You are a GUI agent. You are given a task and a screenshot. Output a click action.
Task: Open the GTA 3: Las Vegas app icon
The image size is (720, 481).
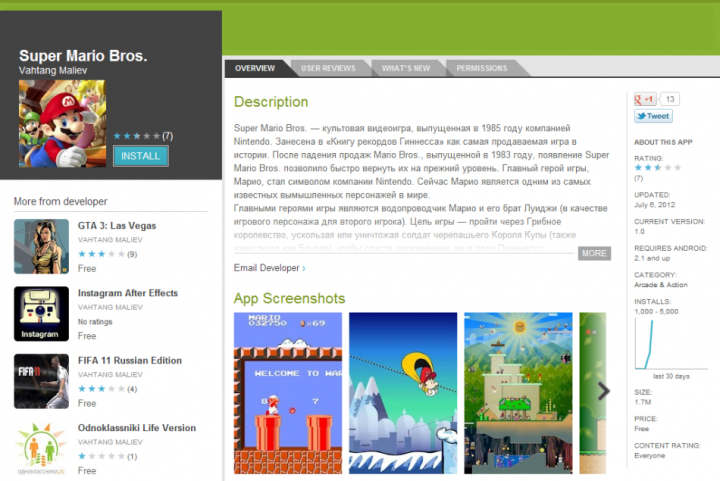(41, 246)
